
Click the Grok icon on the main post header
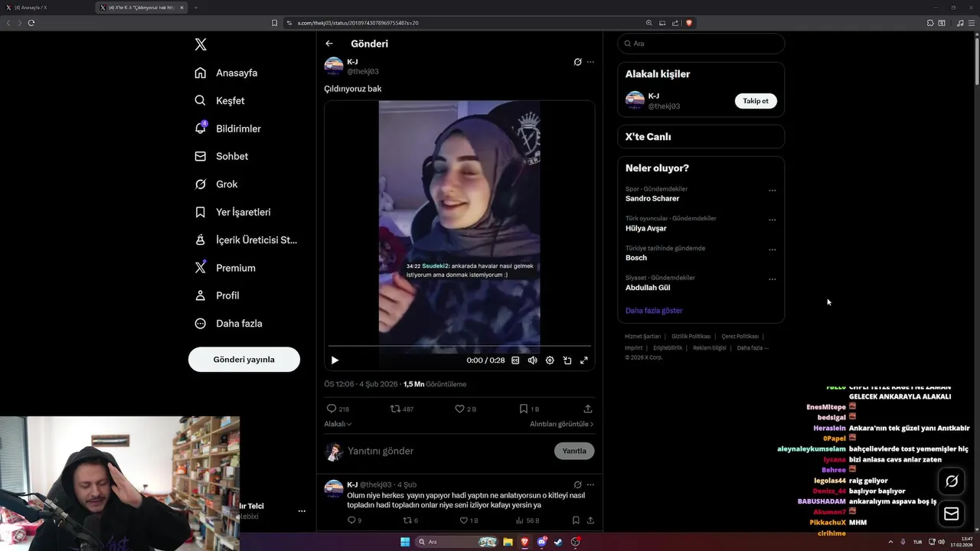click(578, 62)
